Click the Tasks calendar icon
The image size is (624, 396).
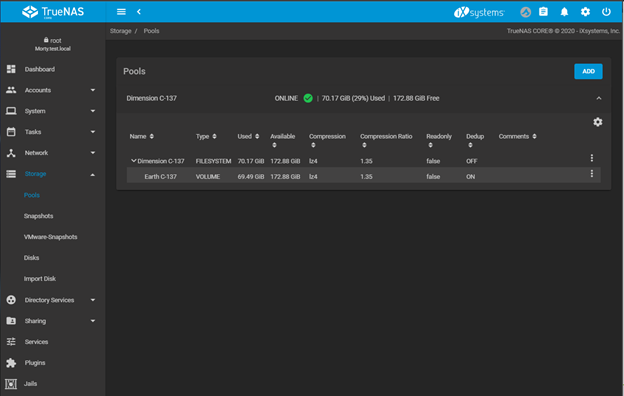(11, 132)
